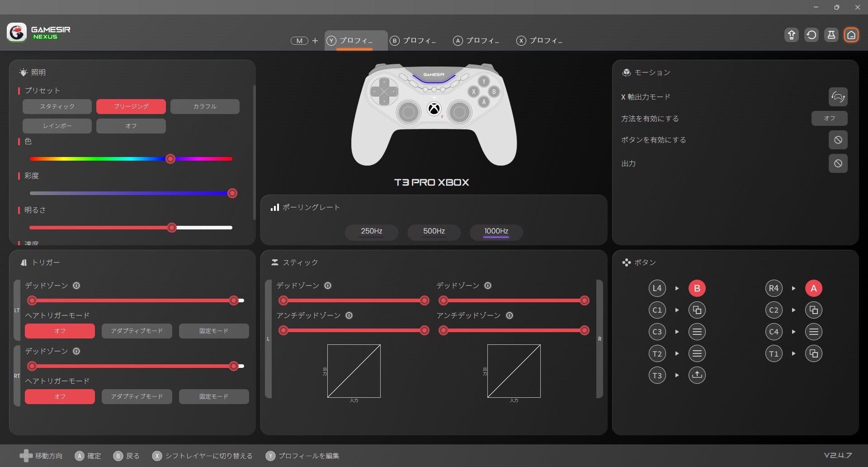The width and height of the screenshot is (868, 467).
Task: Open the lab flask test icon
Action: click(x=831, y=35)
